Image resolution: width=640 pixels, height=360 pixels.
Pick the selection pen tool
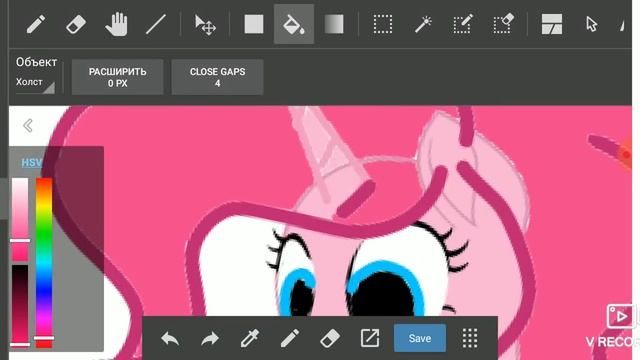[463, 24]
